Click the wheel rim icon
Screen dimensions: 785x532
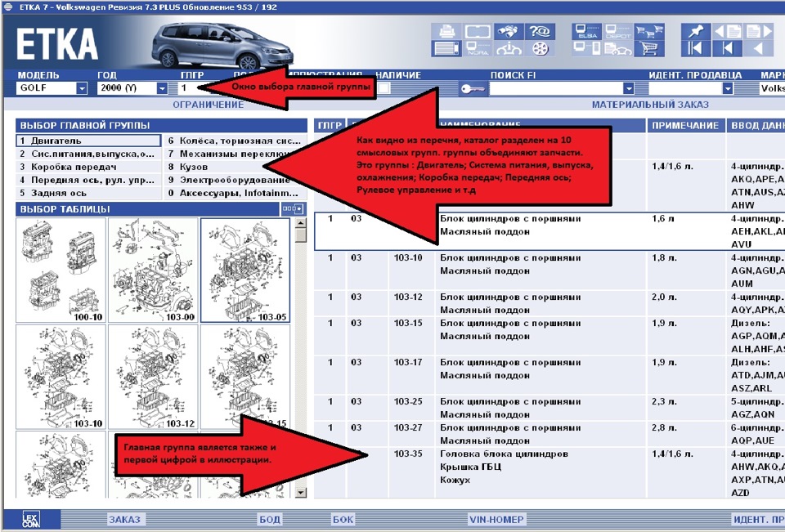tap(540, 48)
